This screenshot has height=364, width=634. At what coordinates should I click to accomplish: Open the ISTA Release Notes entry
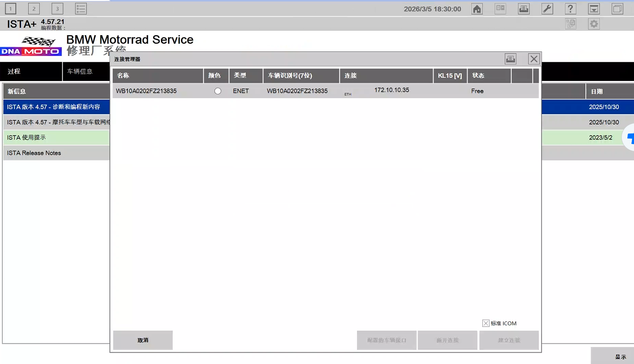[x=34, y=153]
